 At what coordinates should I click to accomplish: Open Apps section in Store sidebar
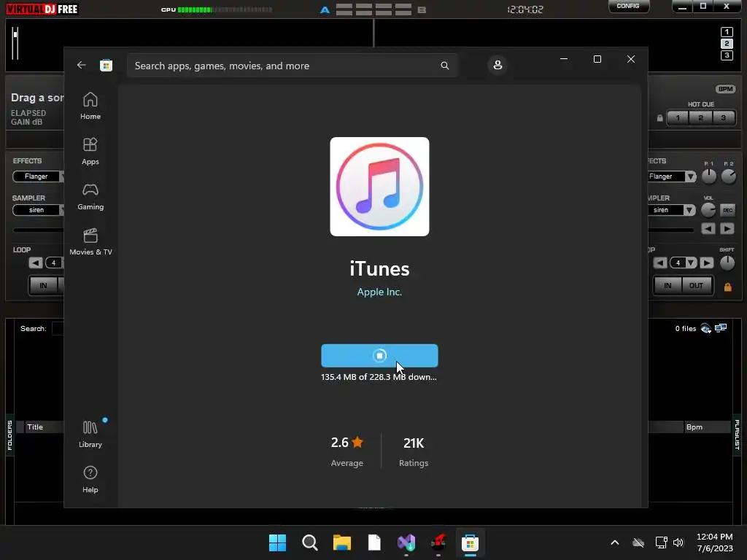point(90,151)
